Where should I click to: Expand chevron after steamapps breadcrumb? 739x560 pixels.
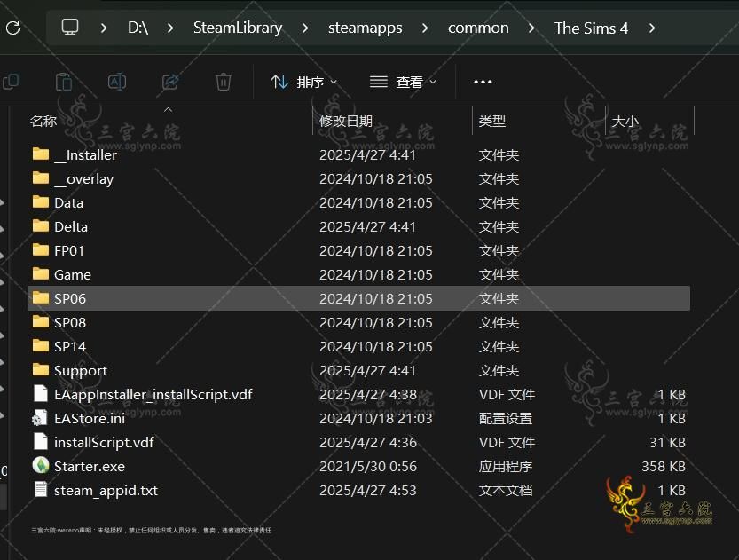(425, 28)
